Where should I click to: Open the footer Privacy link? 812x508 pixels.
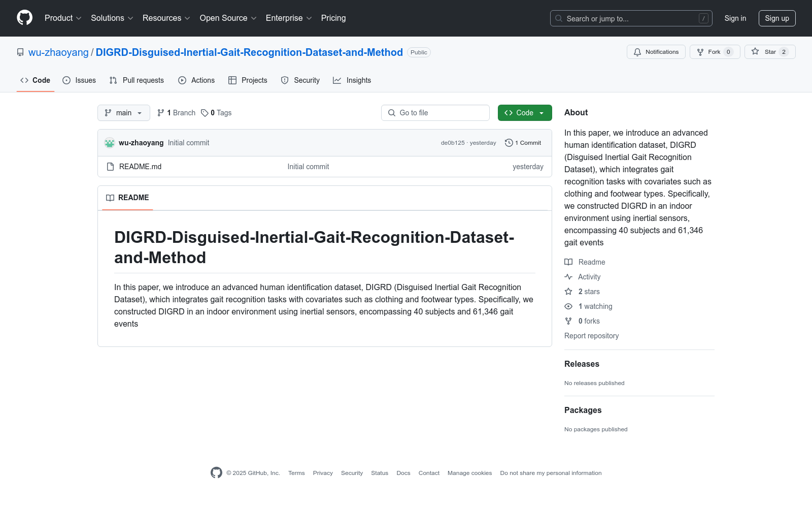(323, 473)
